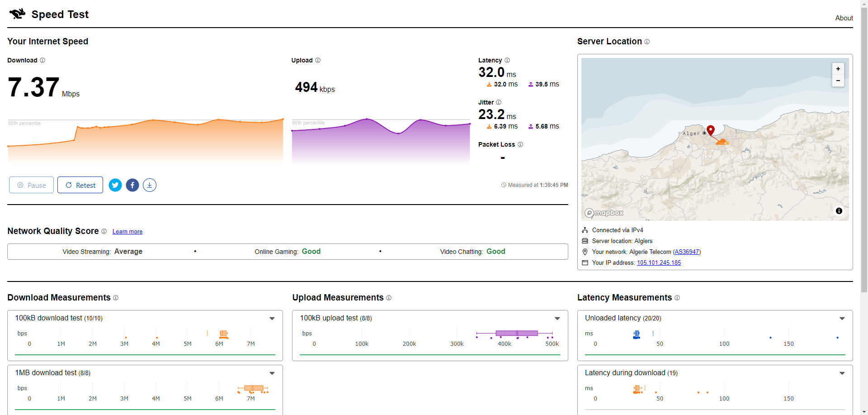The height and width of the screenshot is (415, 868).
Task: Open the About page
Action: 844,18
